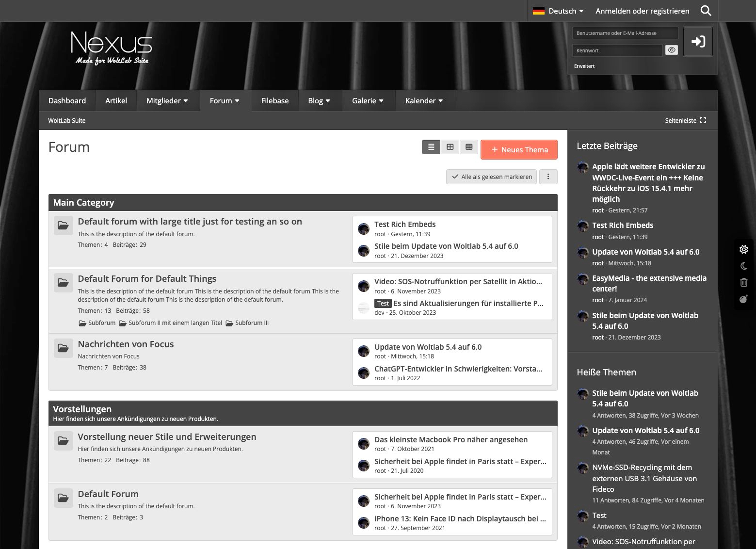Toggle the Seitenleiste sidebar display
The height and width of the screenshot is (549, 756).
[x=685, y=120]
